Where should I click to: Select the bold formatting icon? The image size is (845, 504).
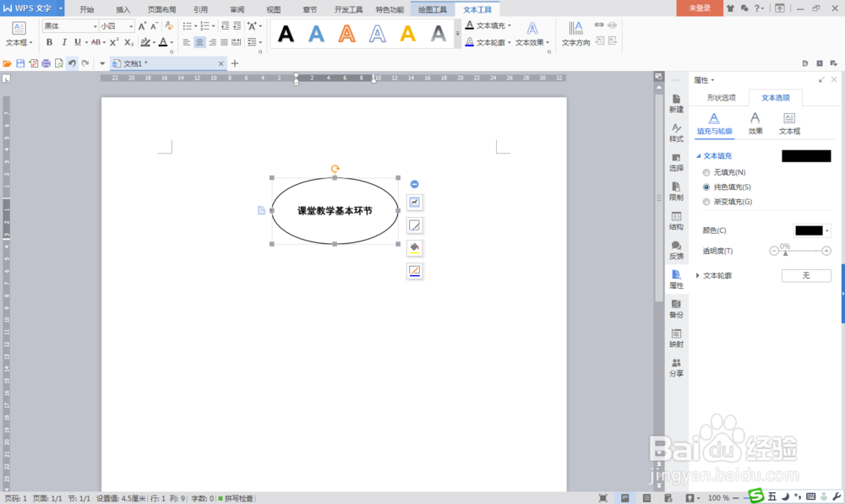pos(49,41)
